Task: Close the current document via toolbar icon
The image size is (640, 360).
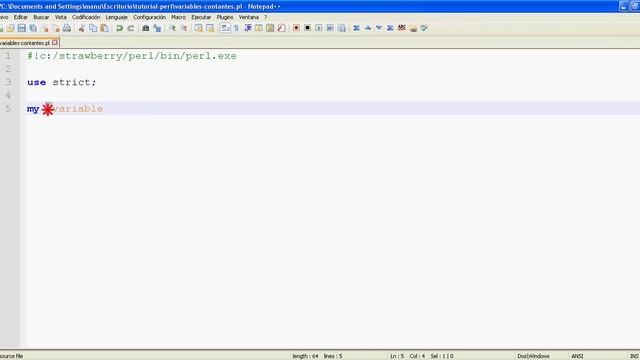Action: pos(44,28)
